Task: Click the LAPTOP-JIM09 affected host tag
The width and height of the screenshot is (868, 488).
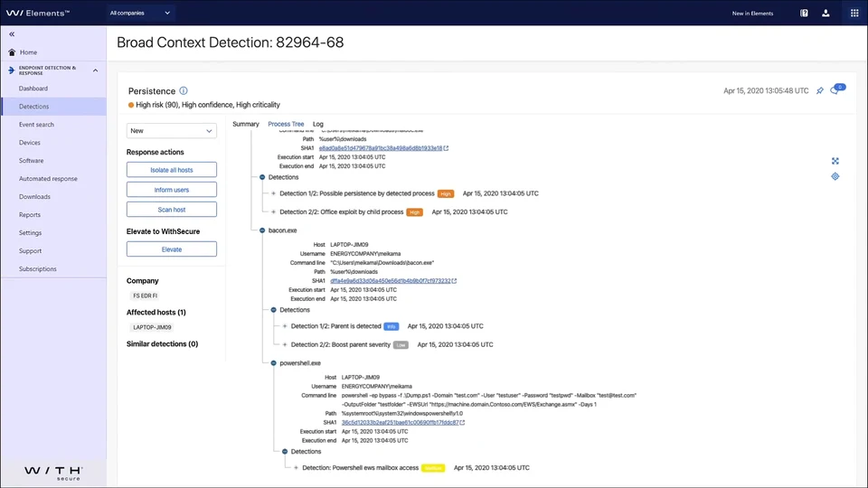Action: click(x=152, y=327)
